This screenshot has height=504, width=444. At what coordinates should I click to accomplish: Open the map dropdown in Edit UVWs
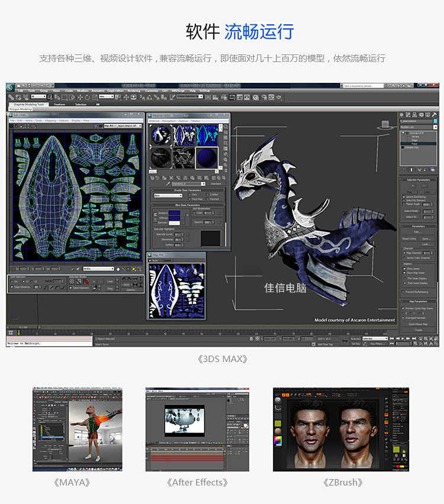123,125
